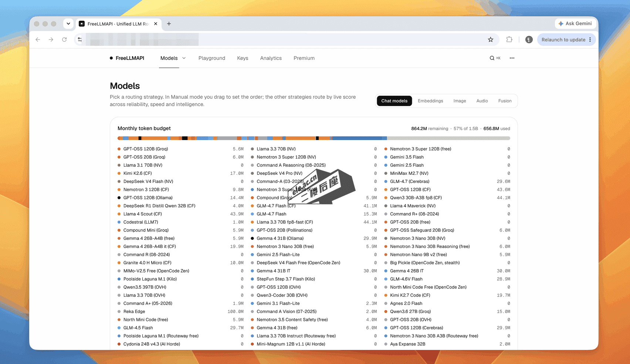Open a new browser tab

tap(169, 24)
